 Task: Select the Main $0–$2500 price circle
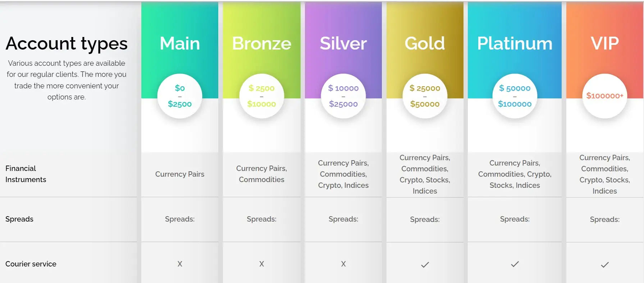click(180, 96)
